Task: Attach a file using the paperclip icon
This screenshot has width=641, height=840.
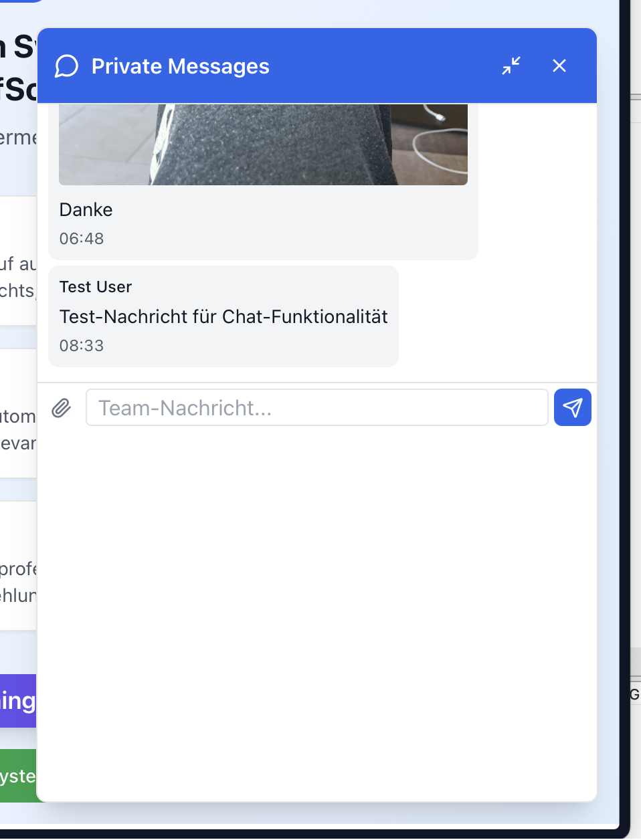Action: [x=62, y=408]
